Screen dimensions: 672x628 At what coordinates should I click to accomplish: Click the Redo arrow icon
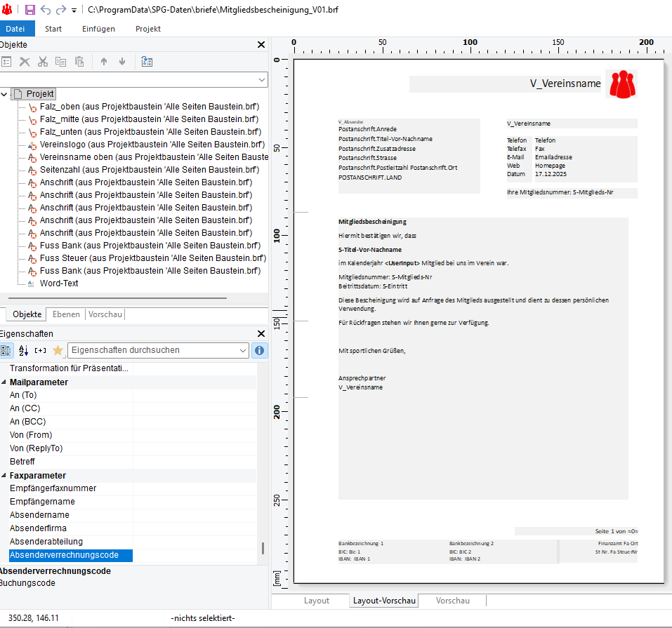pyautogui.click(x=60, y=10)
